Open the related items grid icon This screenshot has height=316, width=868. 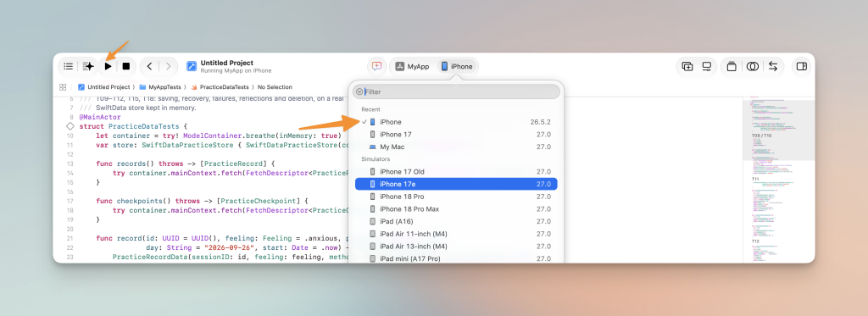click(63, 87)
